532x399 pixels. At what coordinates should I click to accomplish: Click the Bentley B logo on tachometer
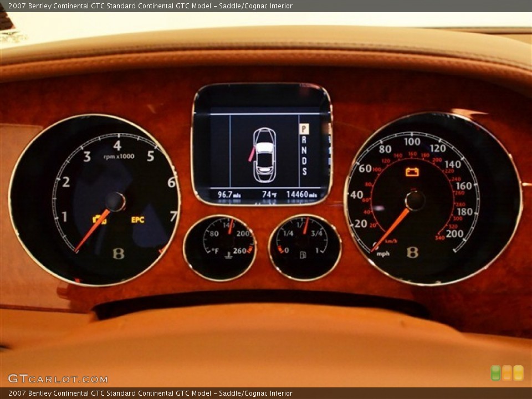coord(119,253)
